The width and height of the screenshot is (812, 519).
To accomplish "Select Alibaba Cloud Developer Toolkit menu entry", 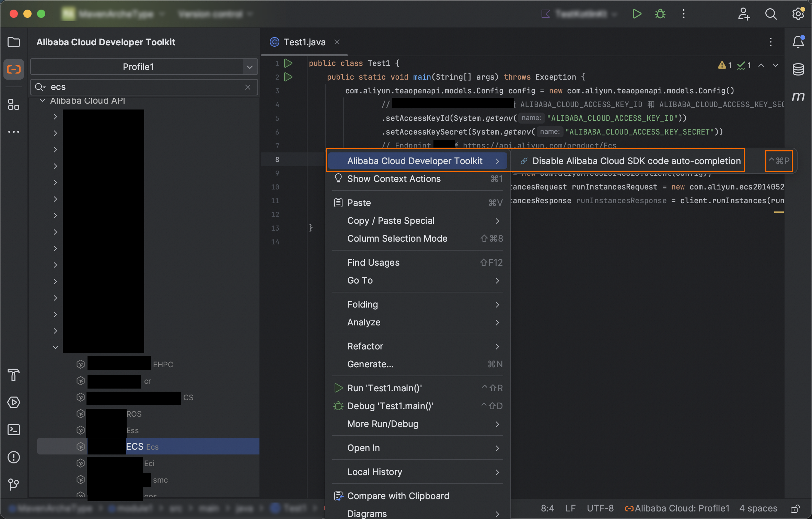I will pos(417,161).
